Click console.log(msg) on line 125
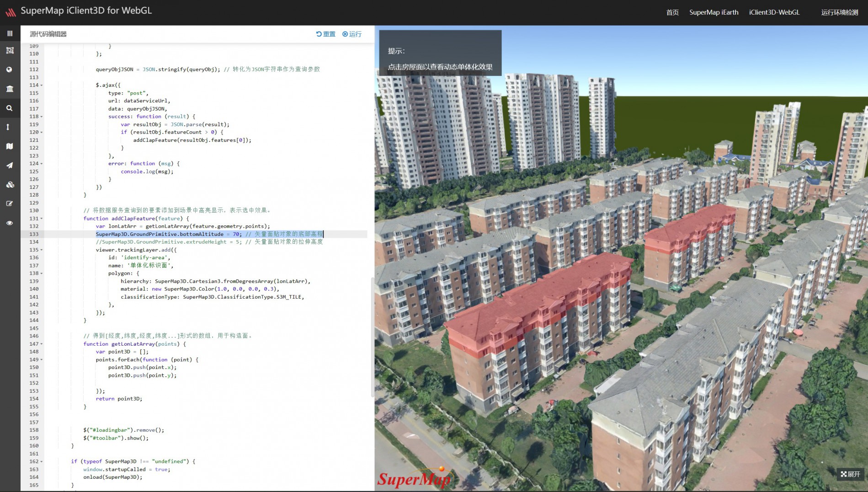Screen dimensions: 868x492 pos(147,171)
